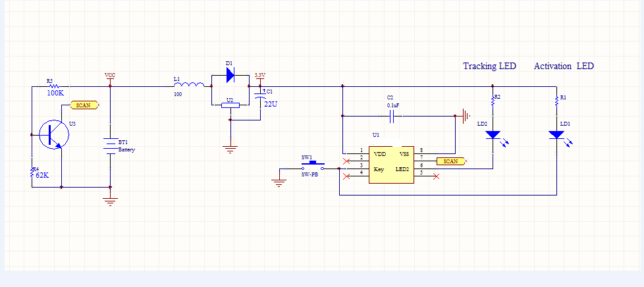This screenshot has height=287, width=644.
Task: Click the SCAN port near transistor U3
Action: 84,105
